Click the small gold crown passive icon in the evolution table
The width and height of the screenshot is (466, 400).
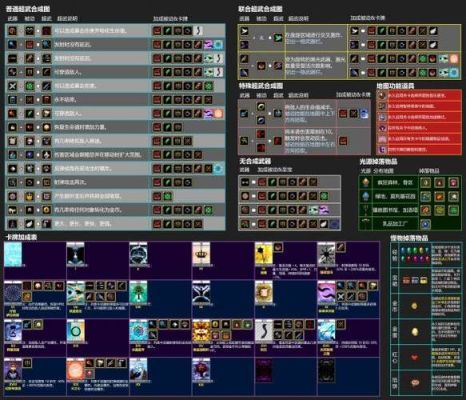coord(30,196)
